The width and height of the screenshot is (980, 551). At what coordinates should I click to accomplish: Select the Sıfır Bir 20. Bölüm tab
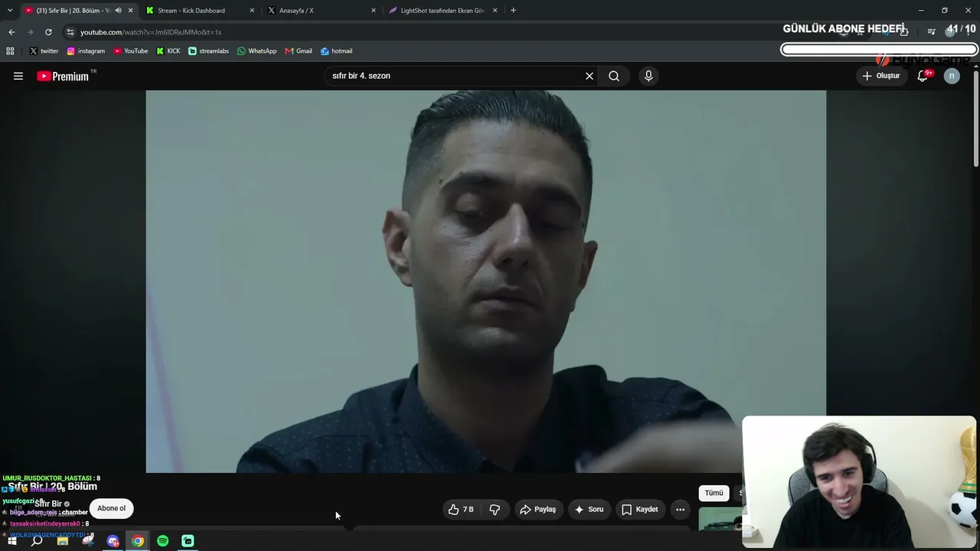point(77,11)
